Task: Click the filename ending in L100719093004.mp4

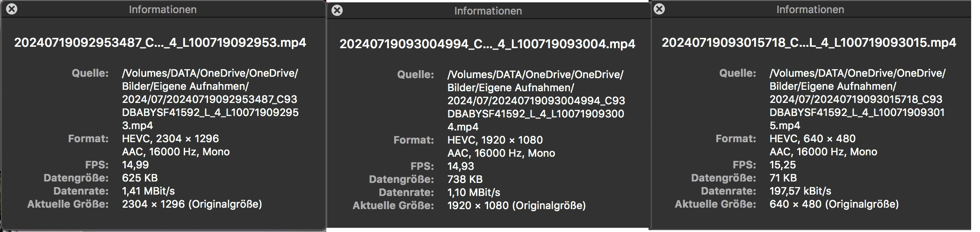Action: pos(487,44)
